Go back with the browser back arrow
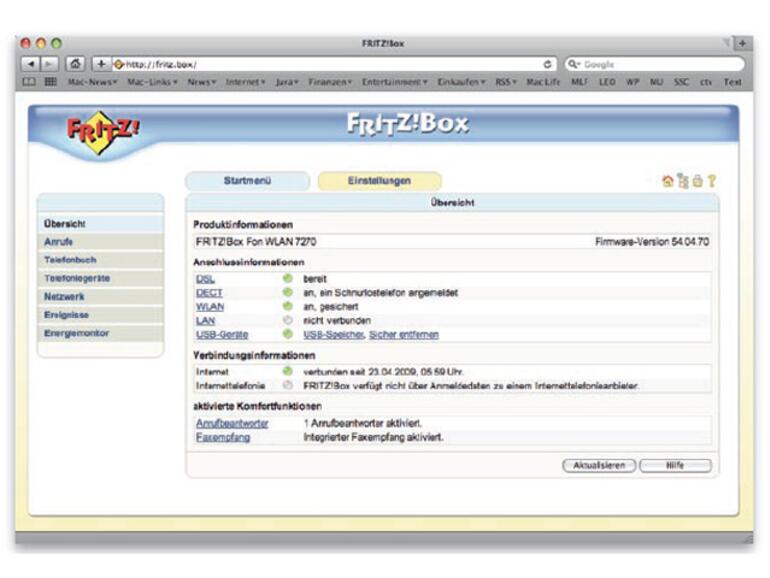This screenshot has height=578, width=770. [x=30, y=64]
